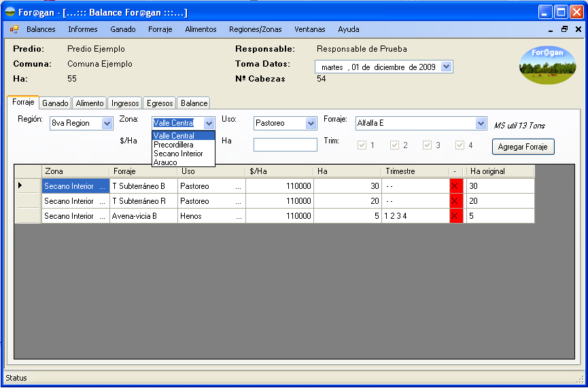Click red delete icon for Avena-vicia B row
The image size is (588, 388).
[456, 215]
